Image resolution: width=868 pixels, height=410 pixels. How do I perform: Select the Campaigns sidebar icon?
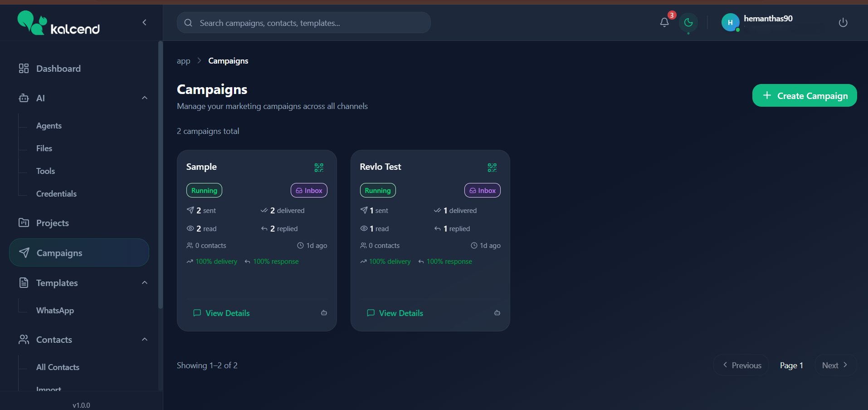coord(24,252)
